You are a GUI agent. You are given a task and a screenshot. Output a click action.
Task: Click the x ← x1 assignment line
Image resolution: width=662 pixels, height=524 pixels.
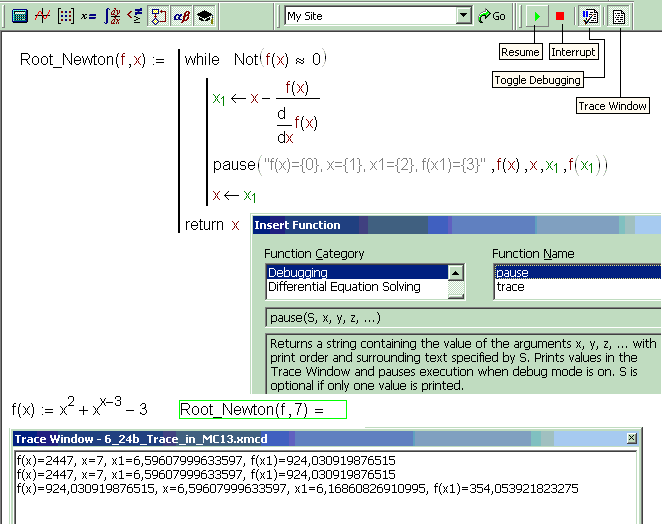pyautogui.click(x=235, y=195)
